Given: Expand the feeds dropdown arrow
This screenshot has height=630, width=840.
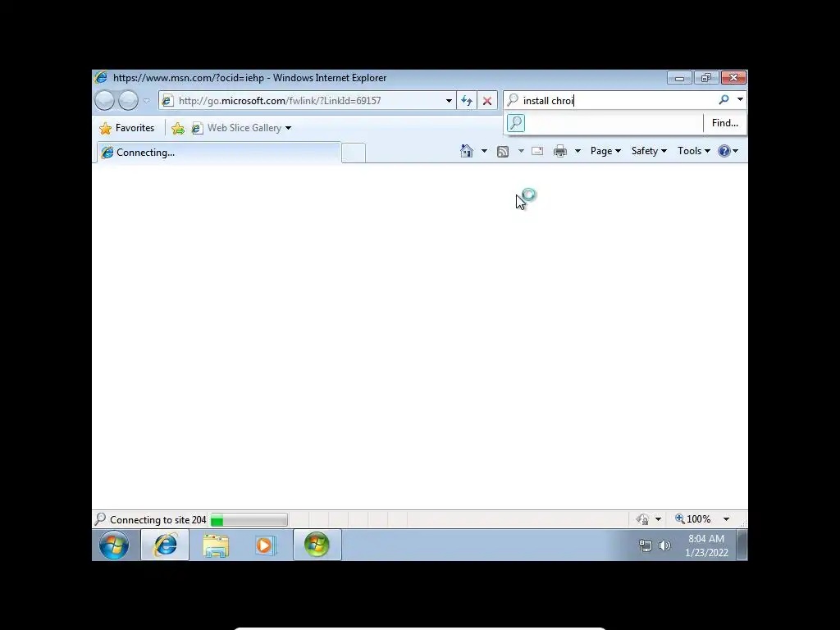Looking at the screenshot, I should pyautogui.click(x=521, y=151).
